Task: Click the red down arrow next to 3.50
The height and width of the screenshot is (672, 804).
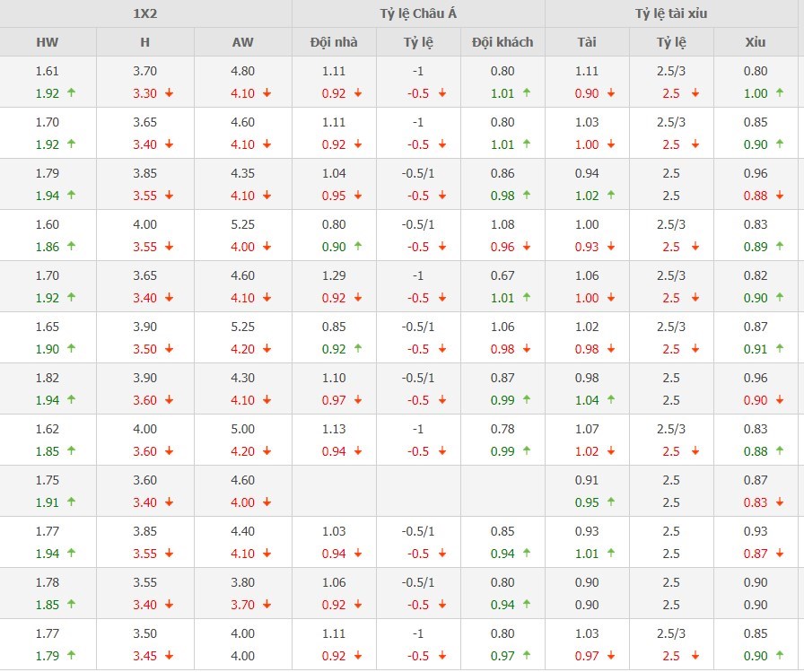Action: pos(169,349)
